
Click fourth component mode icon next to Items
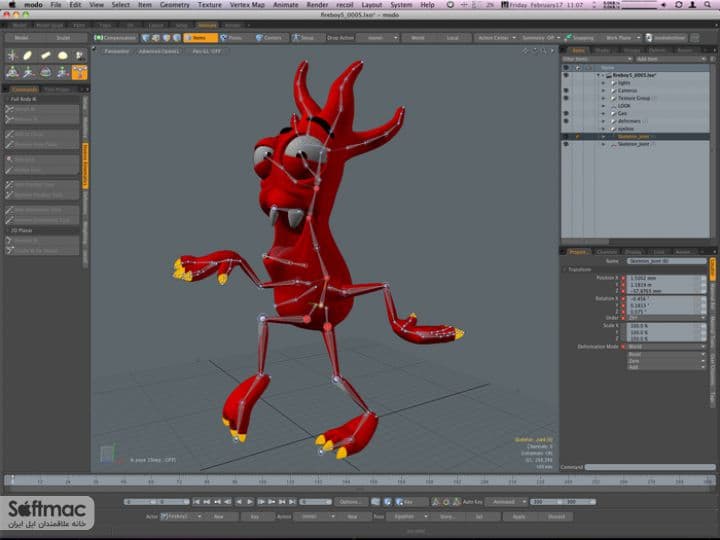point(177,38)
